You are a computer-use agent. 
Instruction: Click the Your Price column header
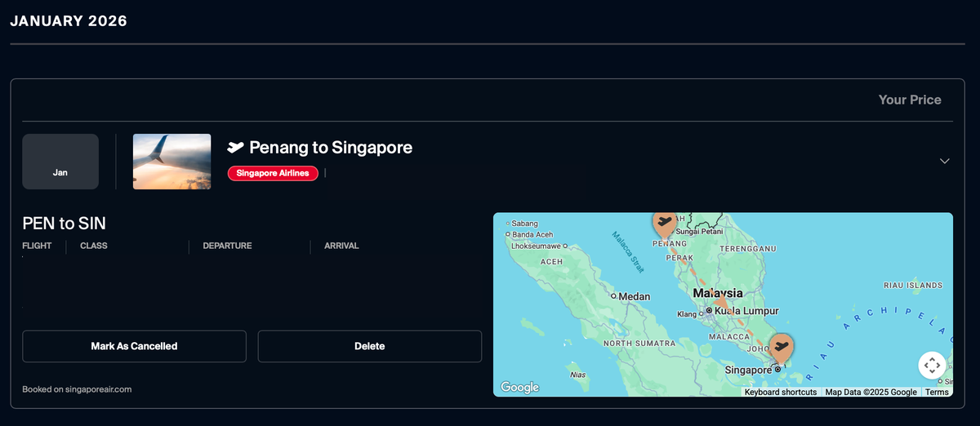pos(910,100)
